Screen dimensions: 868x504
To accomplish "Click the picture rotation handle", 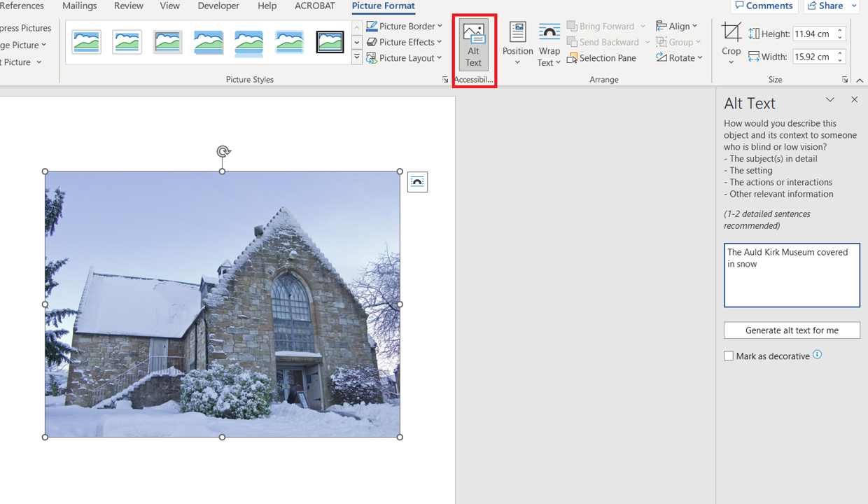I will point(223,152).
